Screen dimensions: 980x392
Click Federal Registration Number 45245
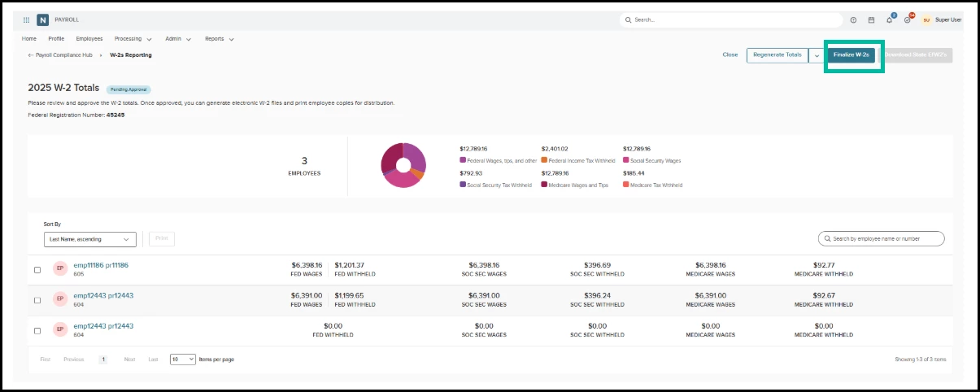(x=76, y=115)
